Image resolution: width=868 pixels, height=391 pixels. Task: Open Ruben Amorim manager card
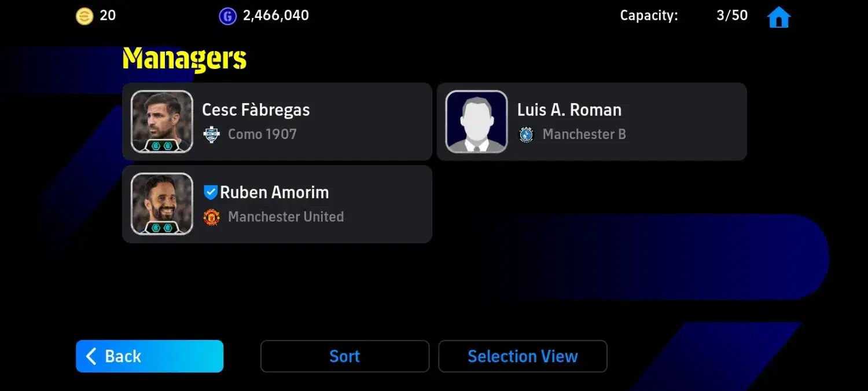[277, 204]
